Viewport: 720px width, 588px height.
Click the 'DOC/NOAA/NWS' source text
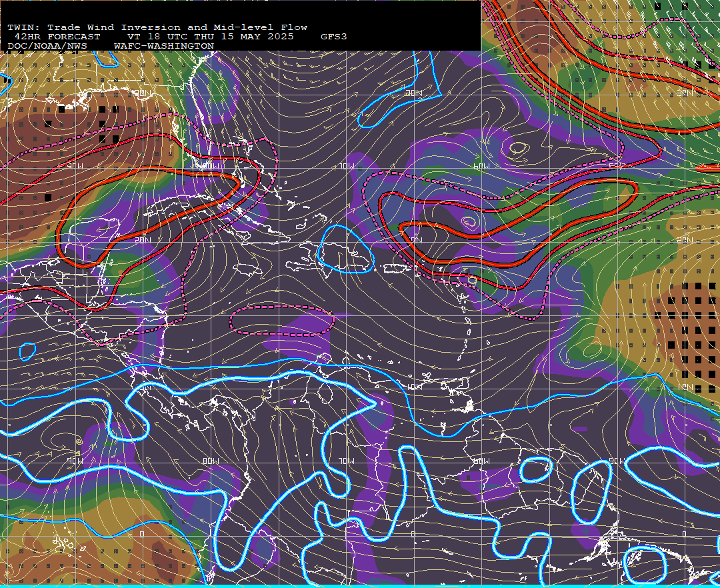(x=47, y=46)
